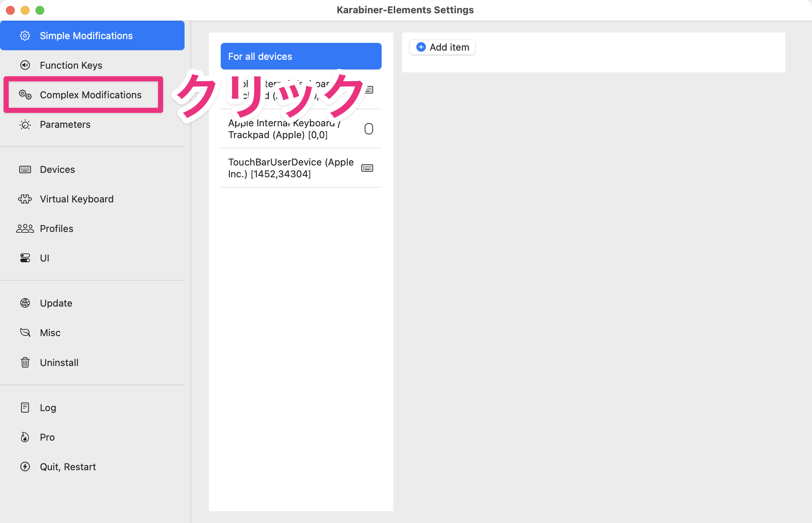The width and height of the screenshot is (812, 523).
Task: Click the Pro flame icon
Action: coord(25,437)
